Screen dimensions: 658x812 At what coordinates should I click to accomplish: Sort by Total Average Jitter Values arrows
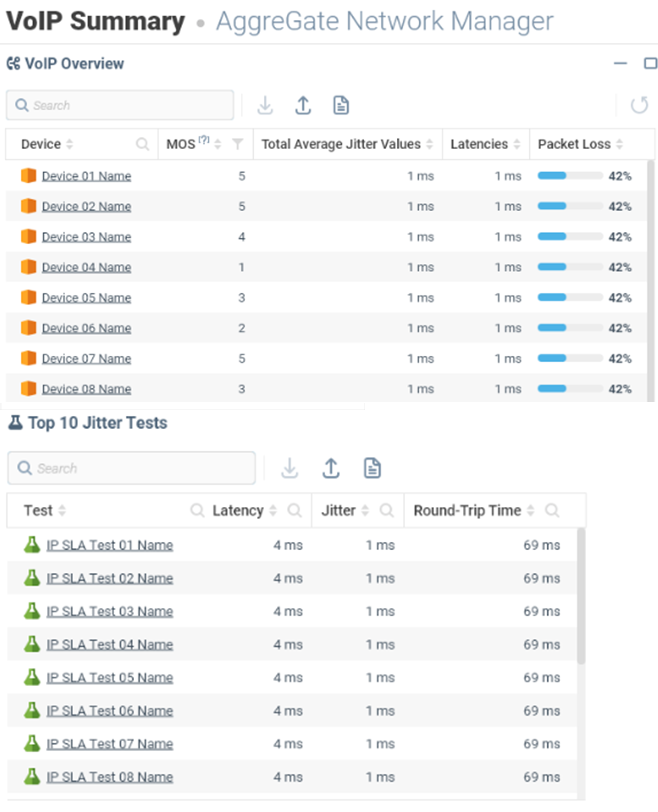(x=429, y=144)
